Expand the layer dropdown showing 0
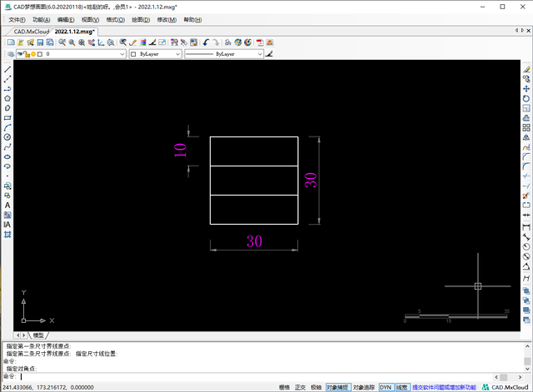 click(x=122, y=54)
